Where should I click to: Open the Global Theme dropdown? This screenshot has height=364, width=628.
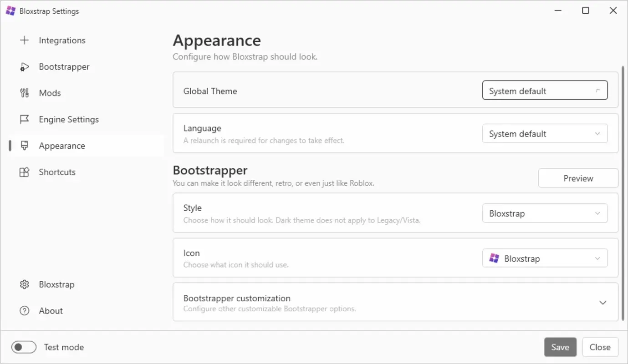pos(545,90)
